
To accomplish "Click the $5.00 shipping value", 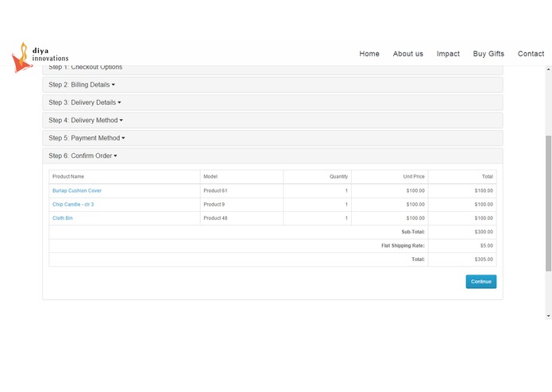I will pyautogui.click(x=487, y=245).
